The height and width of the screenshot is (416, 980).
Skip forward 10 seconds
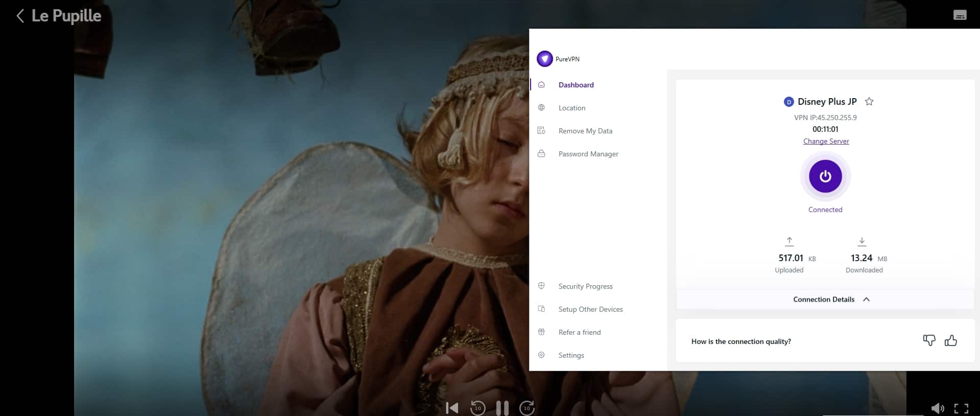(x=527, y=408)
